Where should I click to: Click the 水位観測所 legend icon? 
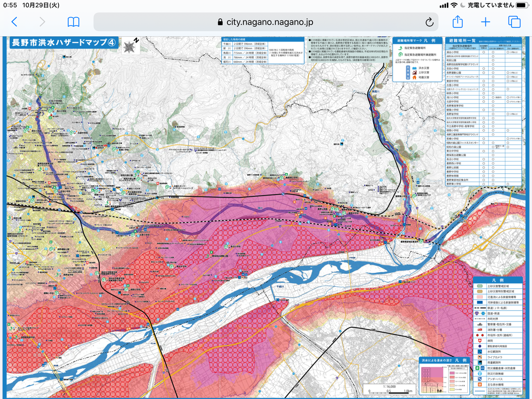coord(480,352)
